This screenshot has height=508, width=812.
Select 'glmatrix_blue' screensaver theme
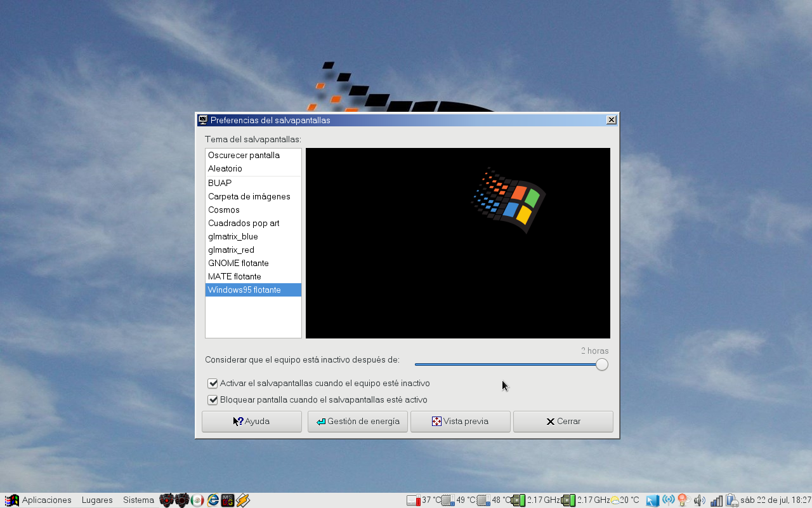(253, 237)
